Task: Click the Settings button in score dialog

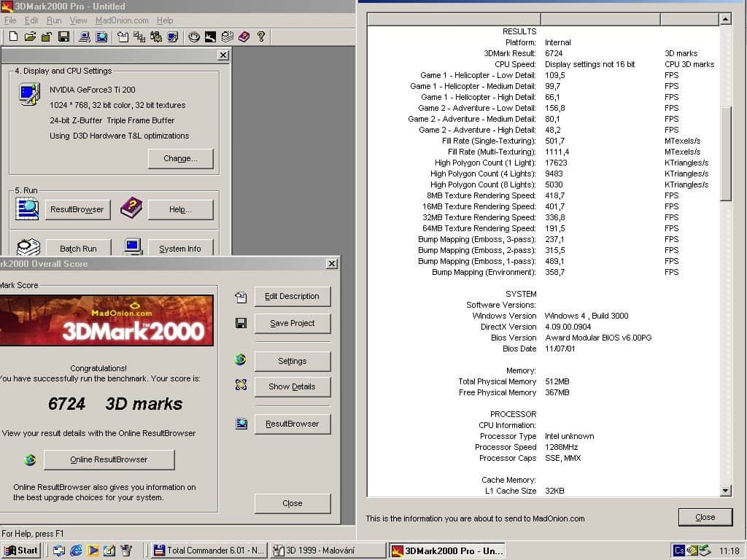Action: [x=292, y=361]
